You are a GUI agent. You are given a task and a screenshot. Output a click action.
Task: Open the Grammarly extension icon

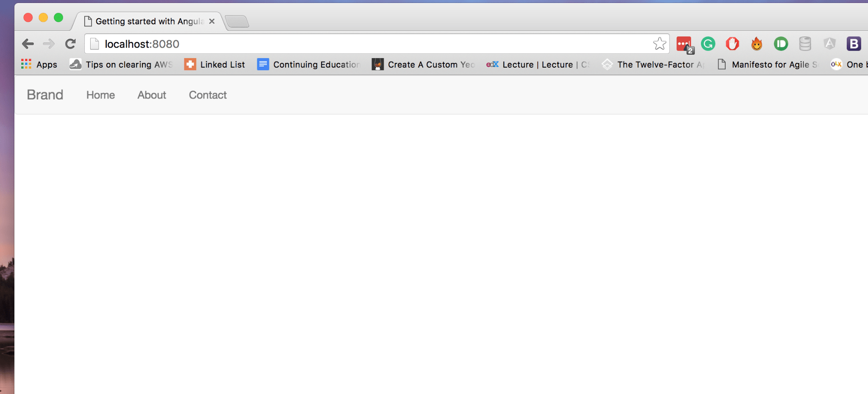click(x=708, y=43)
